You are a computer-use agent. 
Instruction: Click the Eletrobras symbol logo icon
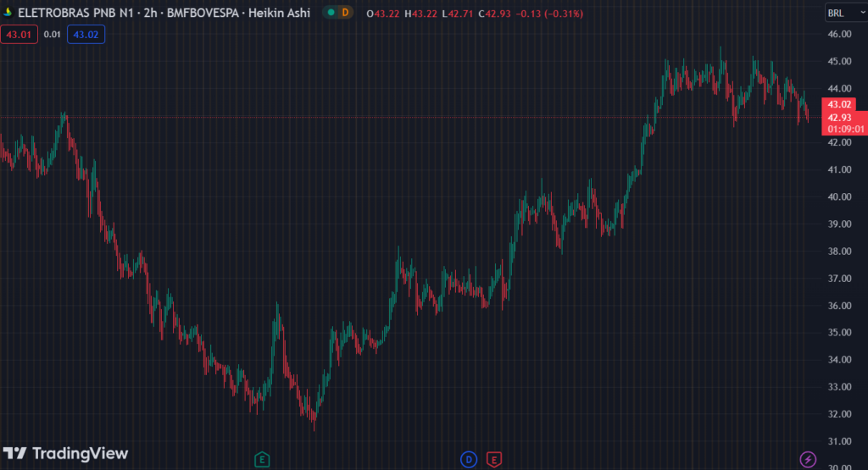8,12
